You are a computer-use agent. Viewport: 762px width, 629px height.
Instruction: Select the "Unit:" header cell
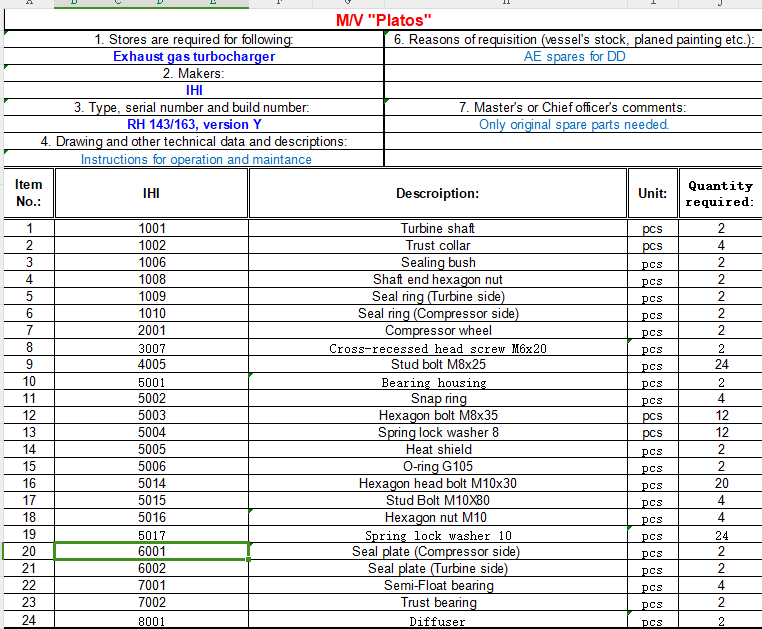point(652,193)
